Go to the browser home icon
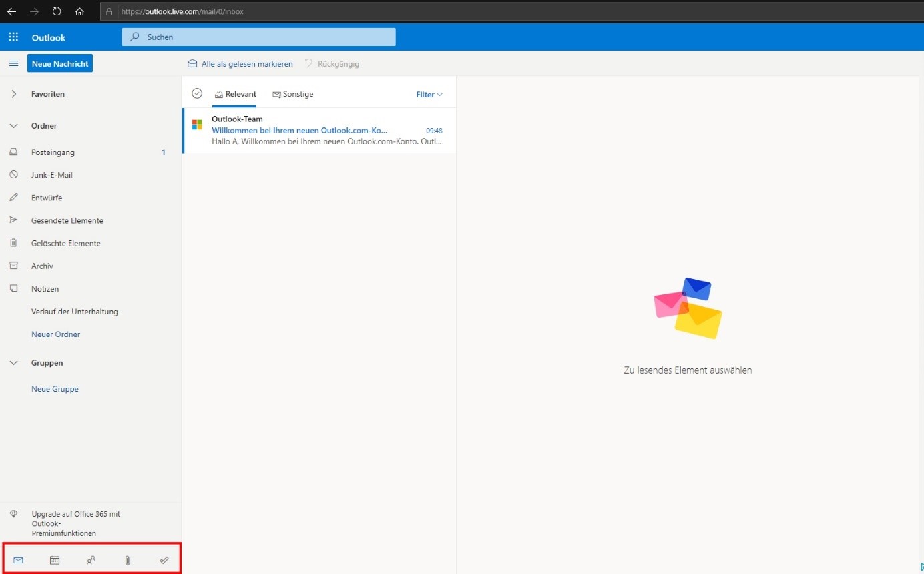 point(79,11)
